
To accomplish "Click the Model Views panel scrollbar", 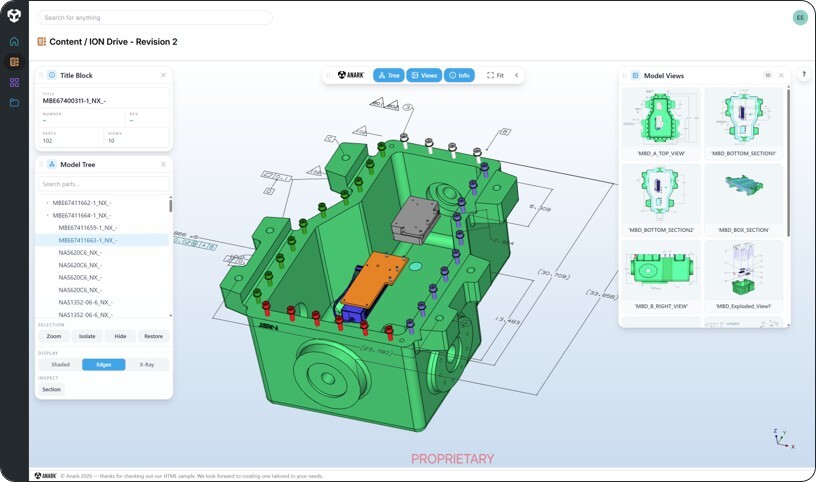I will (788, 163).
